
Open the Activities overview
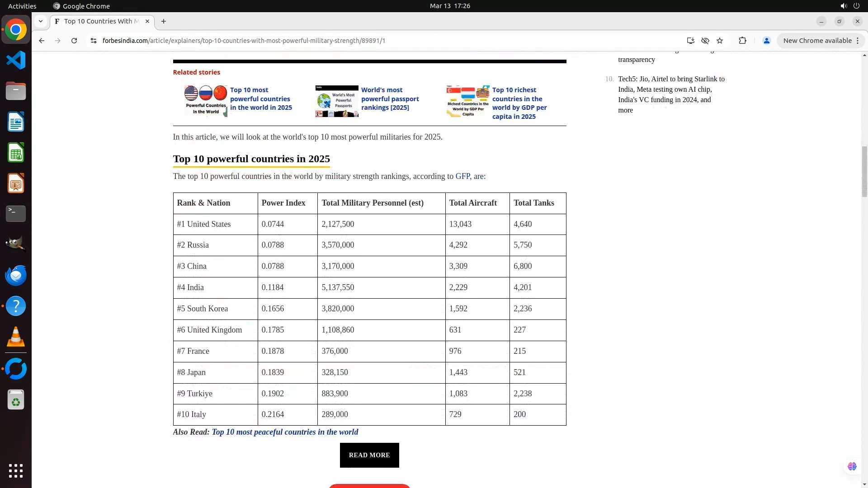click(x=22, y=6)
